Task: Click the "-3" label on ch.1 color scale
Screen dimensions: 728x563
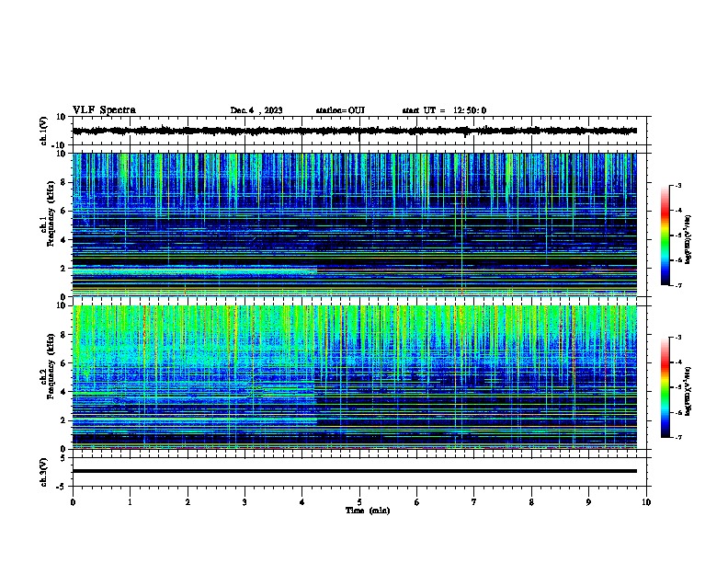Action: click(x=677, y=185)
